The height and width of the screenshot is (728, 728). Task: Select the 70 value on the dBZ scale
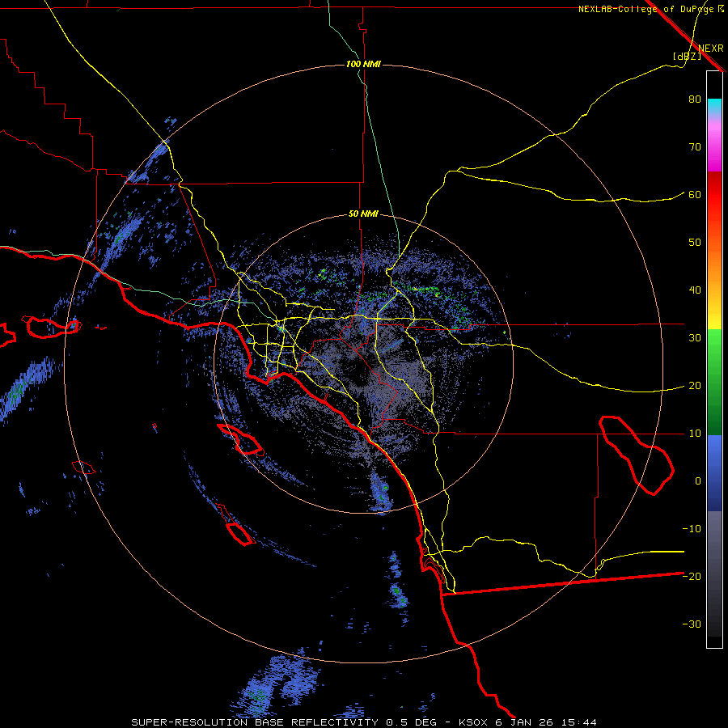point(695,147)
